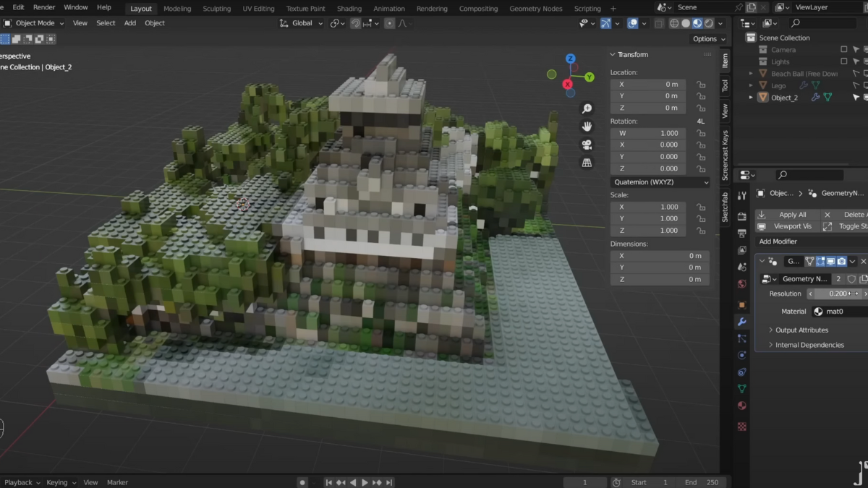The image size is (868, 488).
Task: Click the Apply All button
Action: click(786, 215)
